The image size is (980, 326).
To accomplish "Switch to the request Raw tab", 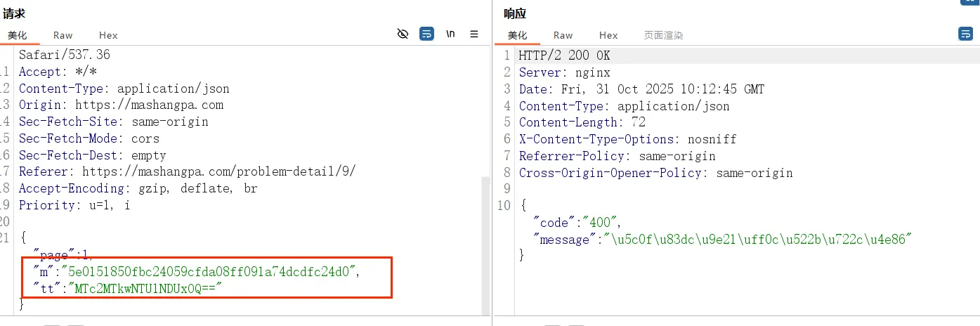I will coord(63,35).
